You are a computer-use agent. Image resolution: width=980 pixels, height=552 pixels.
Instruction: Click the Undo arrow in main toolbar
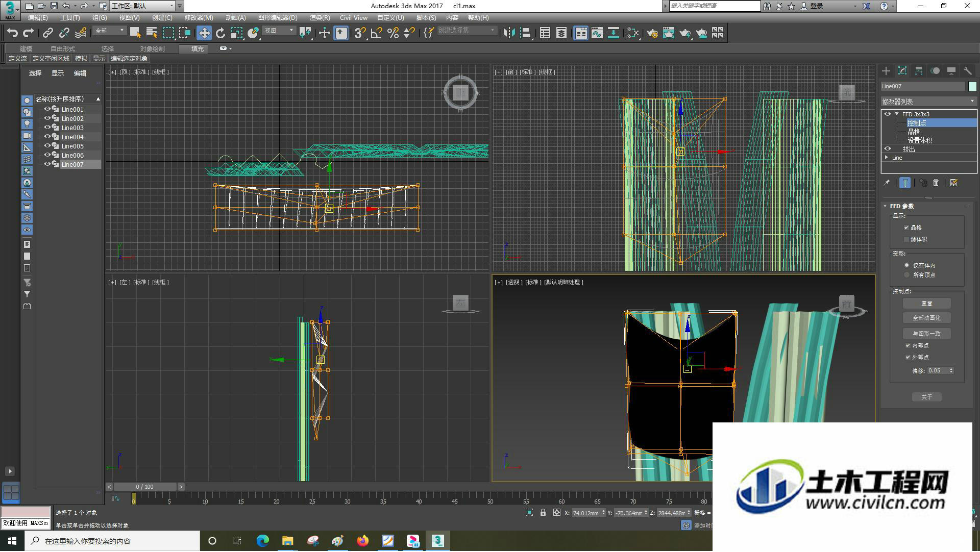pos(12,33)
